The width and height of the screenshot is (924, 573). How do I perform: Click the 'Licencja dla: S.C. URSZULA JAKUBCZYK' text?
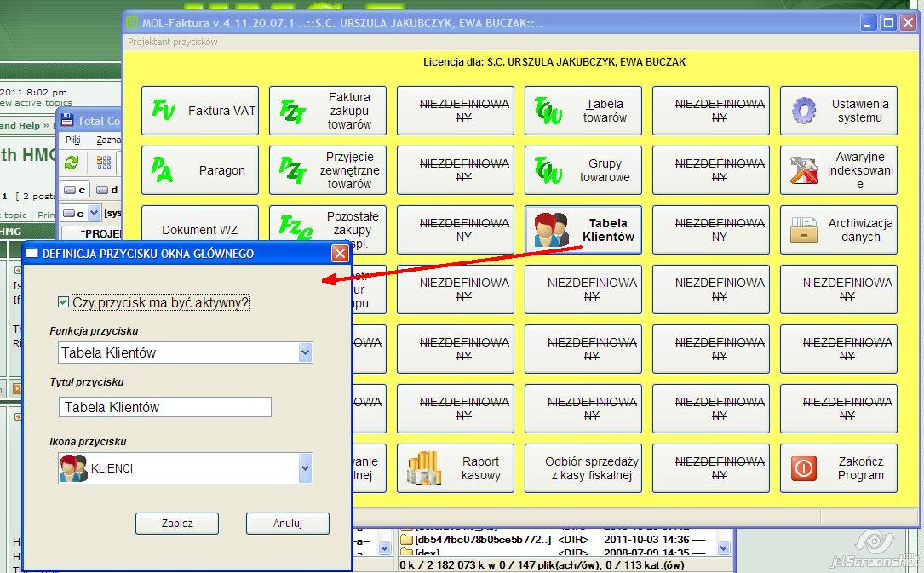click(x=554, y=62)
